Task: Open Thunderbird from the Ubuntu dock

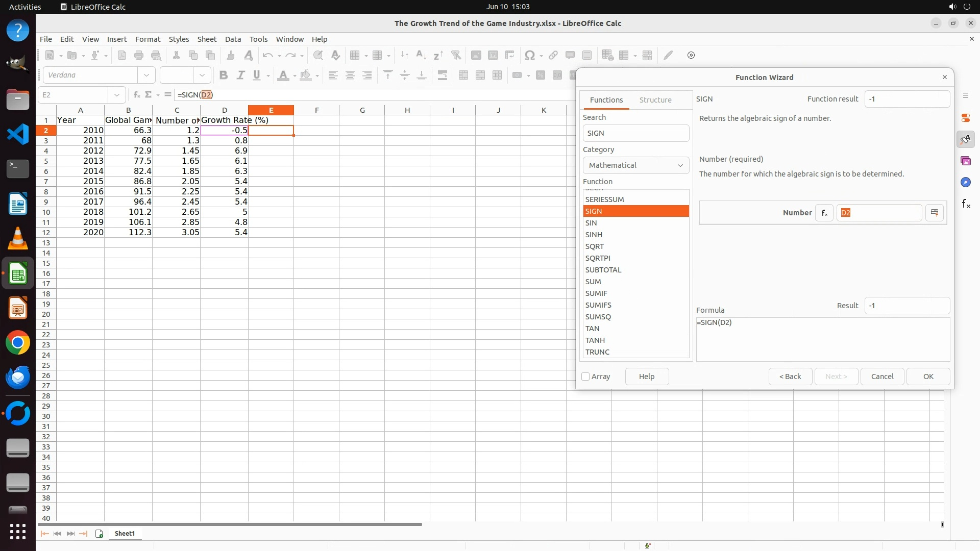Action: coord(18,378)
